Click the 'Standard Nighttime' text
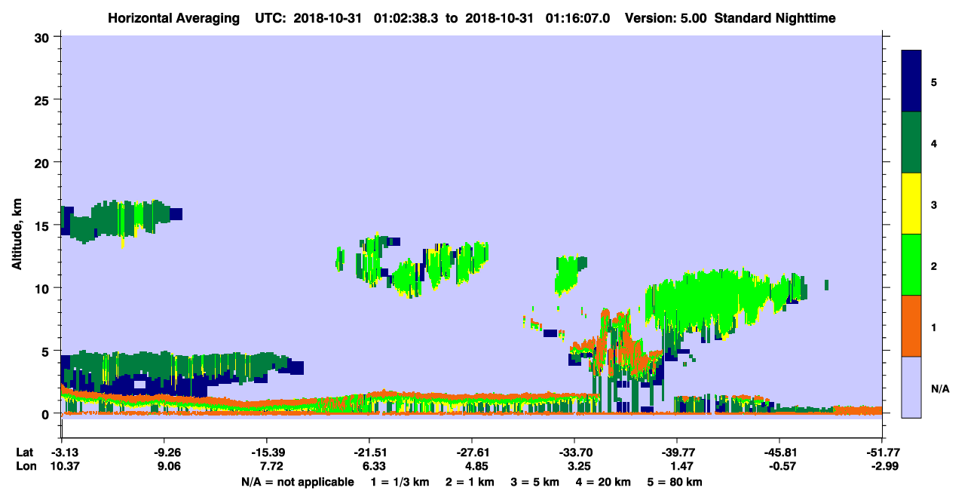 tap(775, 17)
